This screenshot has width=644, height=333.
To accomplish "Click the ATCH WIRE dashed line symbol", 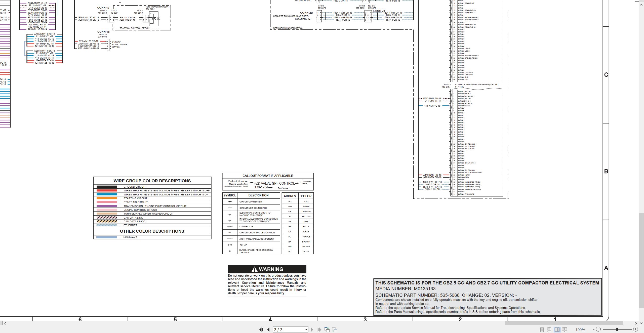I will (x=230, y=239).
